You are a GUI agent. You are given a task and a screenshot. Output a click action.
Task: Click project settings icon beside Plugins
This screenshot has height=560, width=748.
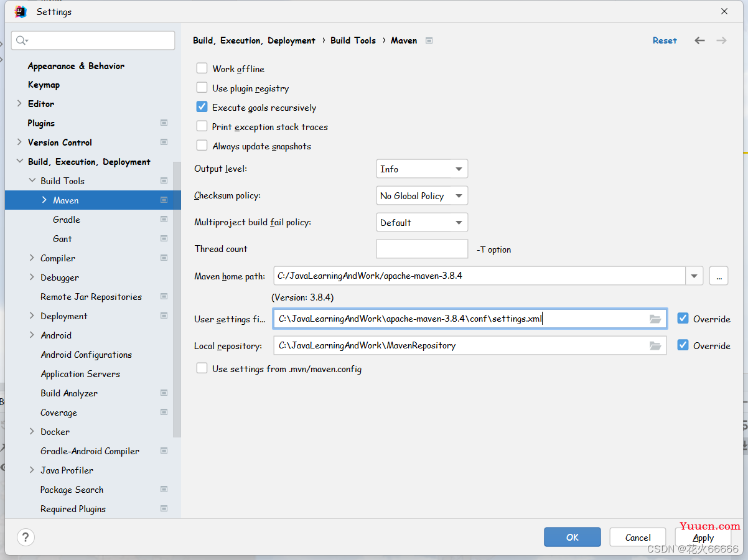164,123
